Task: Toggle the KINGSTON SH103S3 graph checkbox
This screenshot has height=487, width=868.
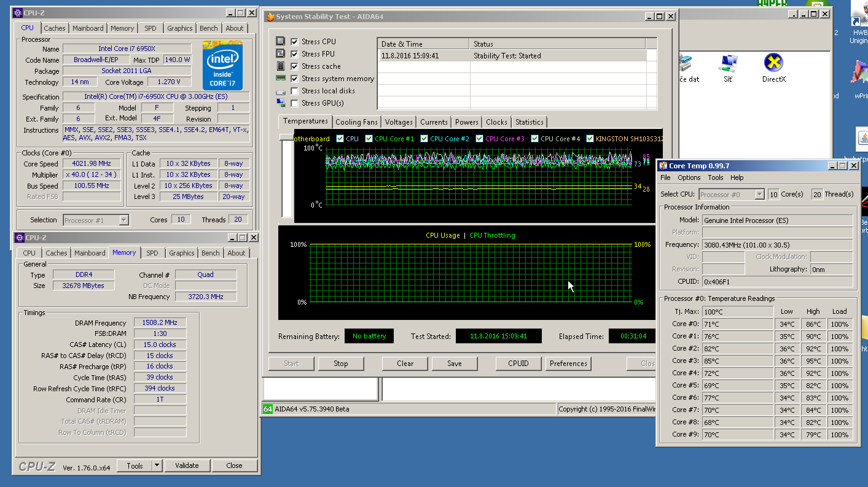Action: click(x=590, y=139)
